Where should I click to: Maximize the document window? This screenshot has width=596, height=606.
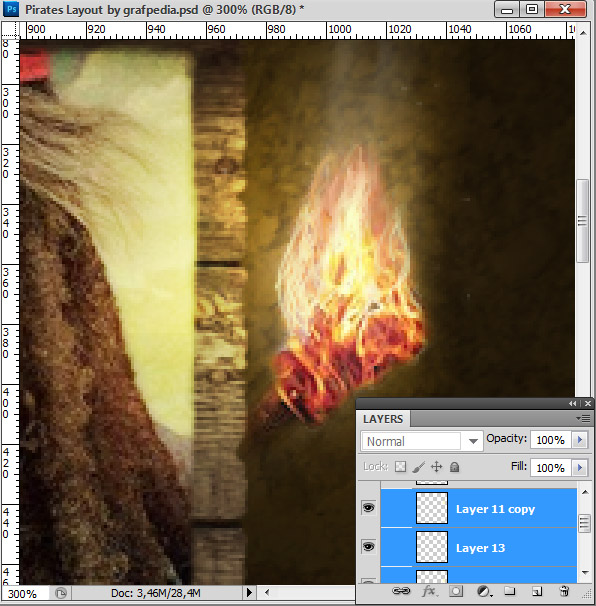[532, 9]
